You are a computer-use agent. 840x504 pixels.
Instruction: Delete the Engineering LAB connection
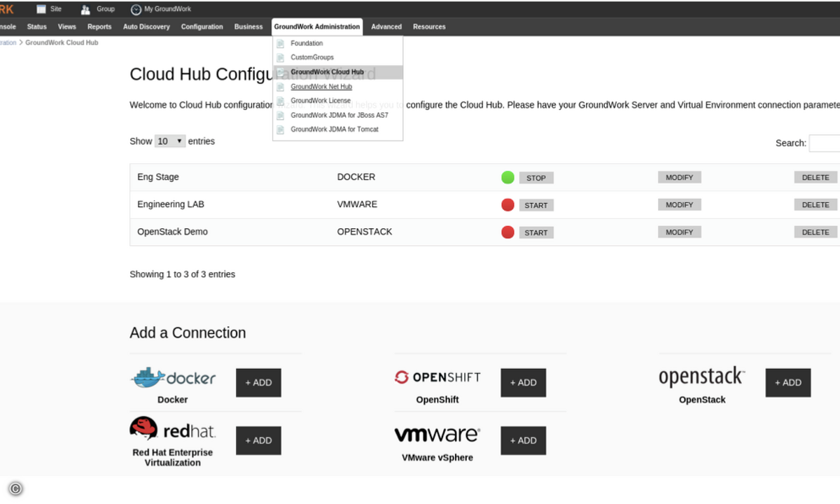tap(815, 205)
